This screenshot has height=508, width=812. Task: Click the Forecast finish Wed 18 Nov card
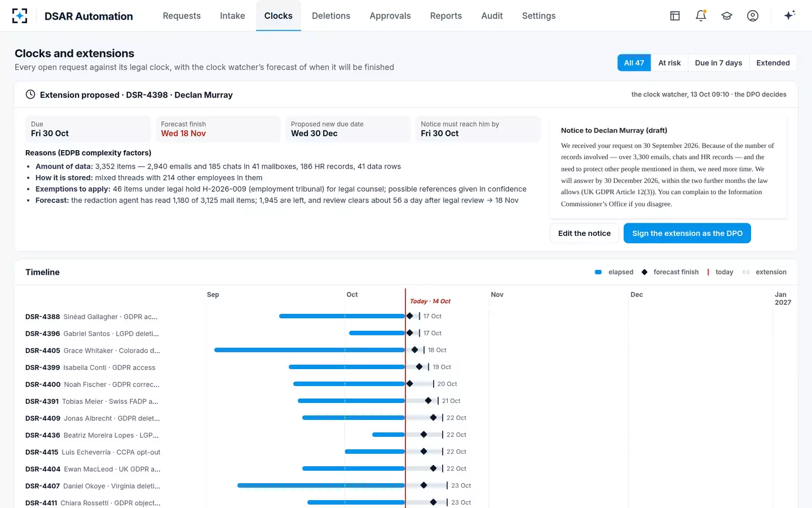click(218, 129)
